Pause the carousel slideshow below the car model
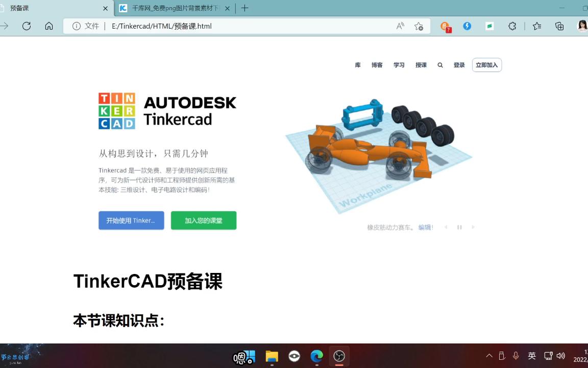 459,227
